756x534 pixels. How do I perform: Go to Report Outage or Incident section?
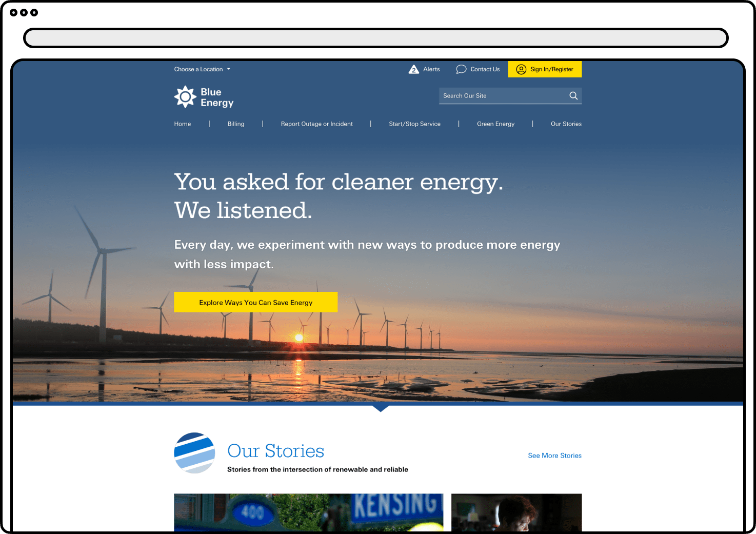316,124
